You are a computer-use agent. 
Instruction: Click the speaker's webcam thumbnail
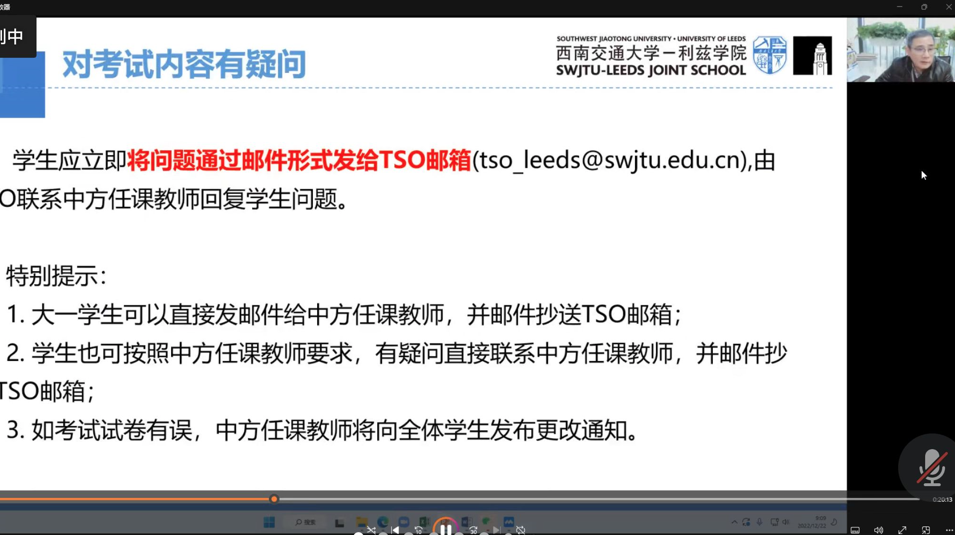[x=900, y=50]
